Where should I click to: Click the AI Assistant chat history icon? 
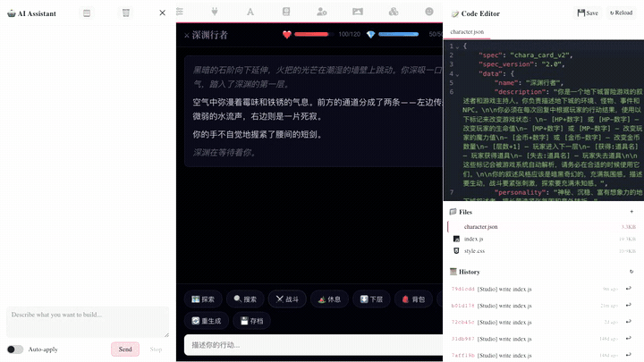(87, 13)
